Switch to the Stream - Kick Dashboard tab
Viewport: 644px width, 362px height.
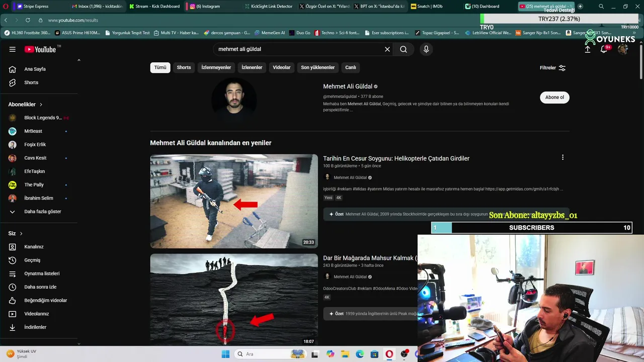tap(154, 6)
